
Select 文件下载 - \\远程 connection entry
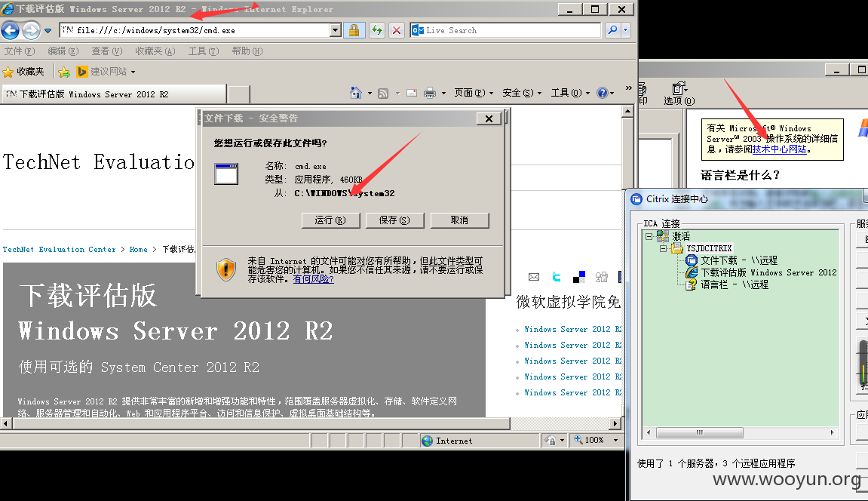coord(738,260)
